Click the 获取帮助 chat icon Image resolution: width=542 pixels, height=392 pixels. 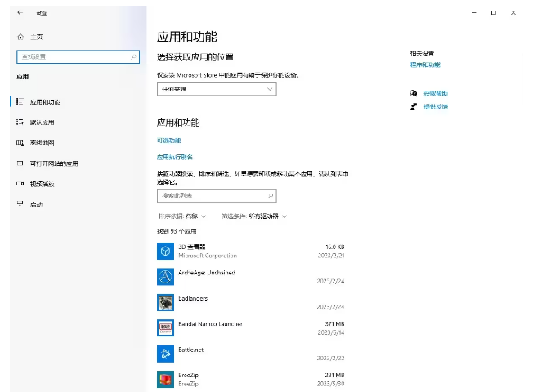pos(414,93)
